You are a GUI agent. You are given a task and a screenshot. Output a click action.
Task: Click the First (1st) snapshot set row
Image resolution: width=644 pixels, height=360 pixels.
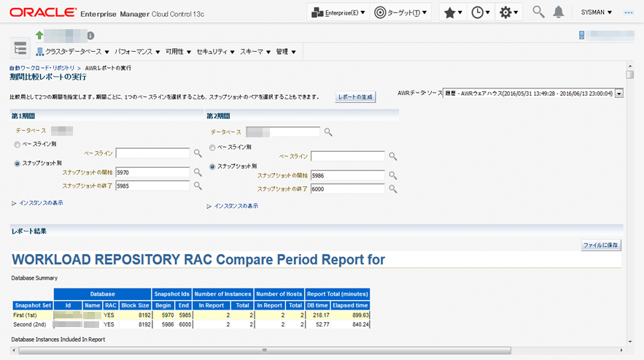[191, 315]
